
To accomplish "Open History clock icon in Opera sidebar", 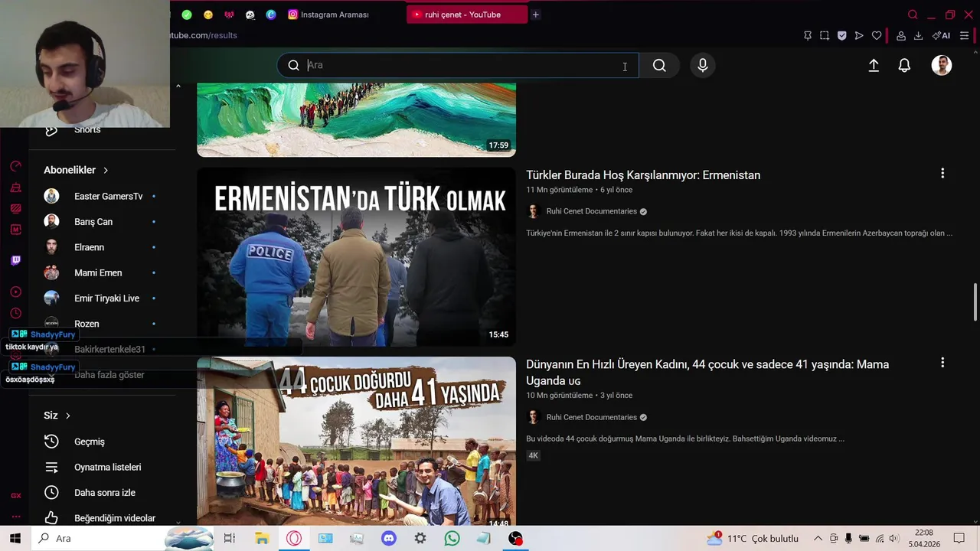I will [x=15, y=313].
